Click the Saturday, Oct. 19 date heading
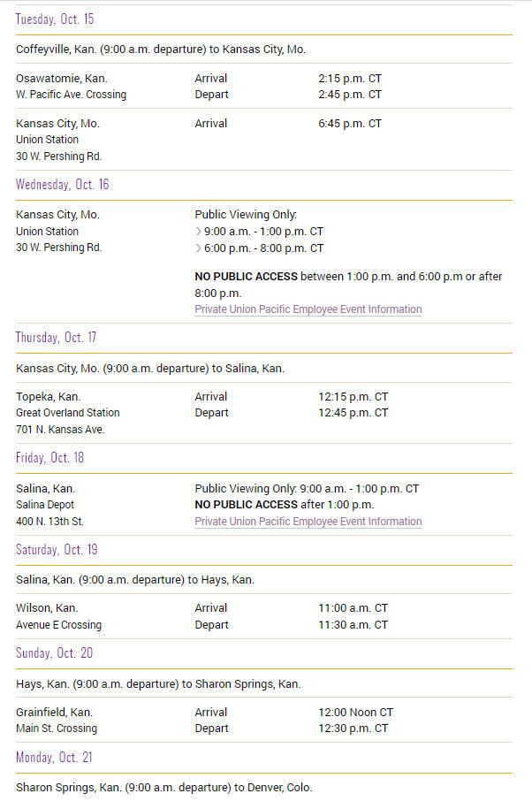 point(57,550)
